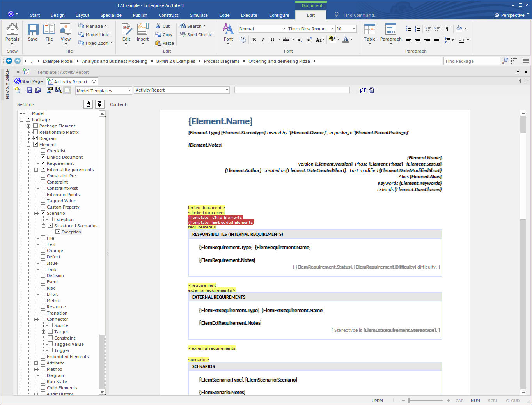This screenshot has height=405, width=532.
Task: Click Process Diagrams in the breadcrumb
Action: 222,61
